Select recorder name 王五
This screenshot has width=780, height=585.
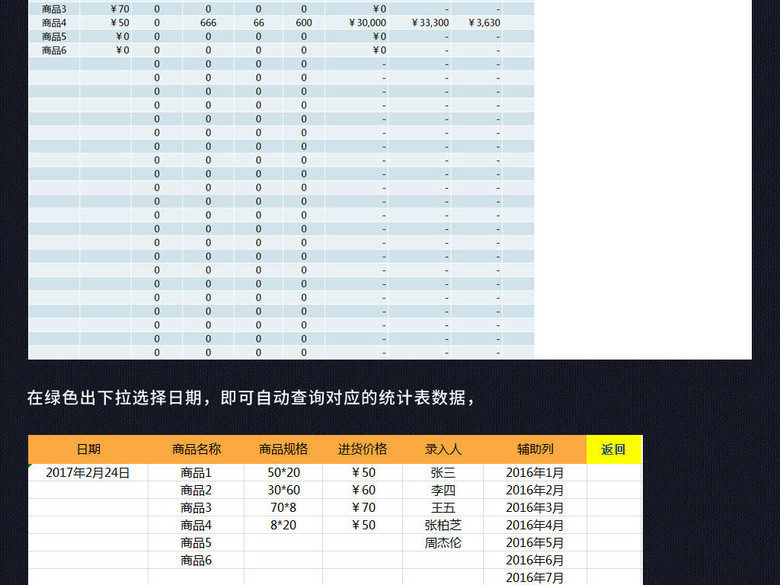pos(443,507)
